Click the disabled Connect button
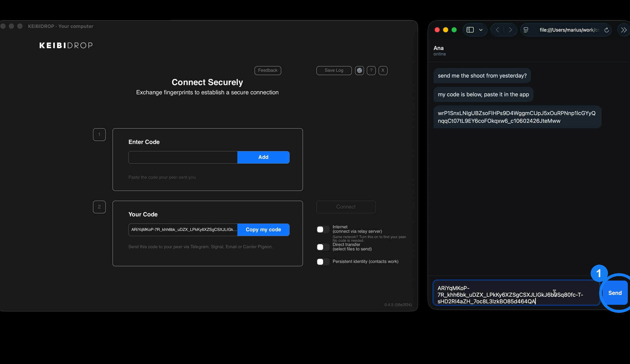Screen dimensions: 630x364 tap(346, 207)
